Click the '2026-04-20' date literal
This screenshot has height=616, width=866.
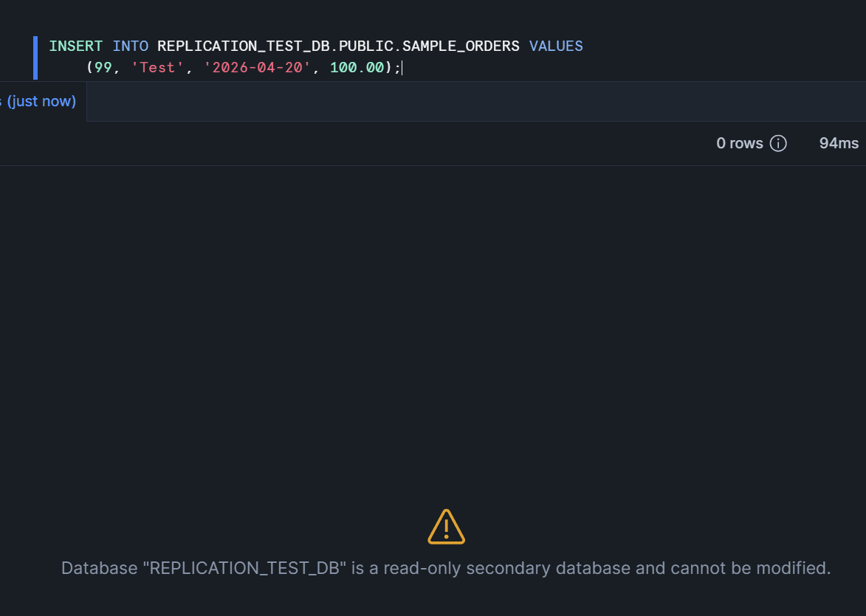pos(258,67)
